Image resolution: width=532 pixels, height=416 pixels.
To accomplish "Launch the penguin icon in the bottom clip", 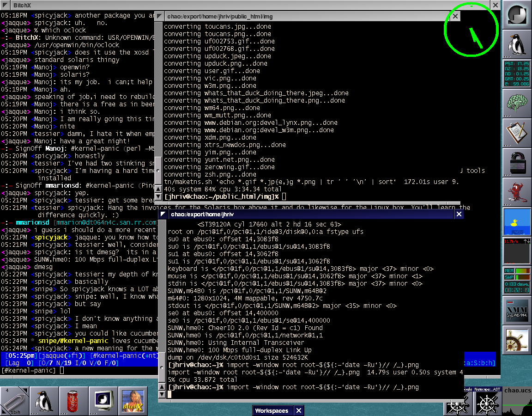I will [44, 401].
